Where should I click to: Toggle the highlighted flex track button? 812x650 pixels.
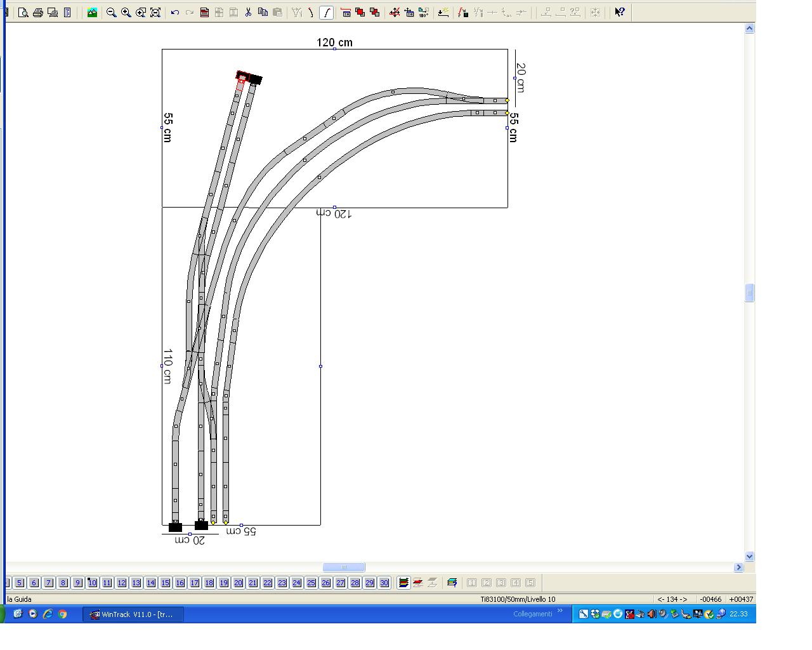(x=327, y=12)
